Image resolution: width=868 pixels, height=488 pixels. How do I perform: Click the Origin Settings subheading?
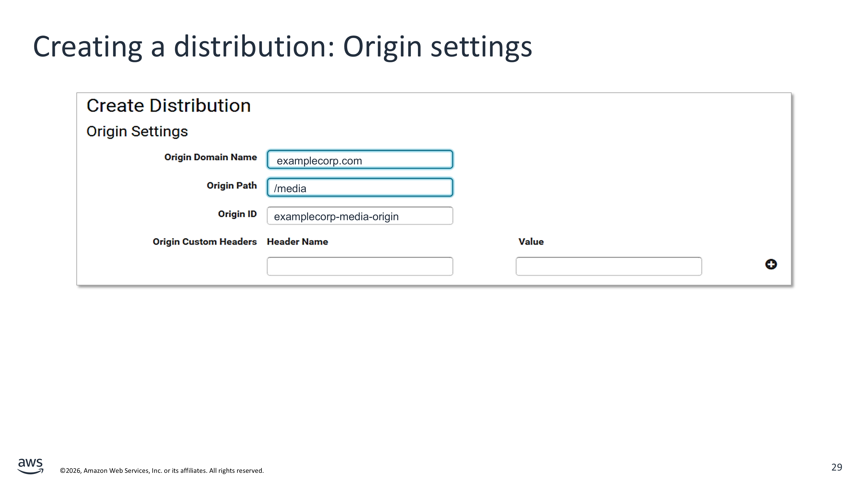coord(137,131)
